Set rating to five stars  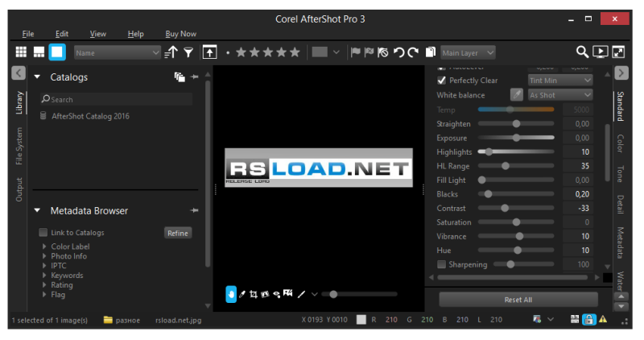pyautogui.click(x=295, y=52)
